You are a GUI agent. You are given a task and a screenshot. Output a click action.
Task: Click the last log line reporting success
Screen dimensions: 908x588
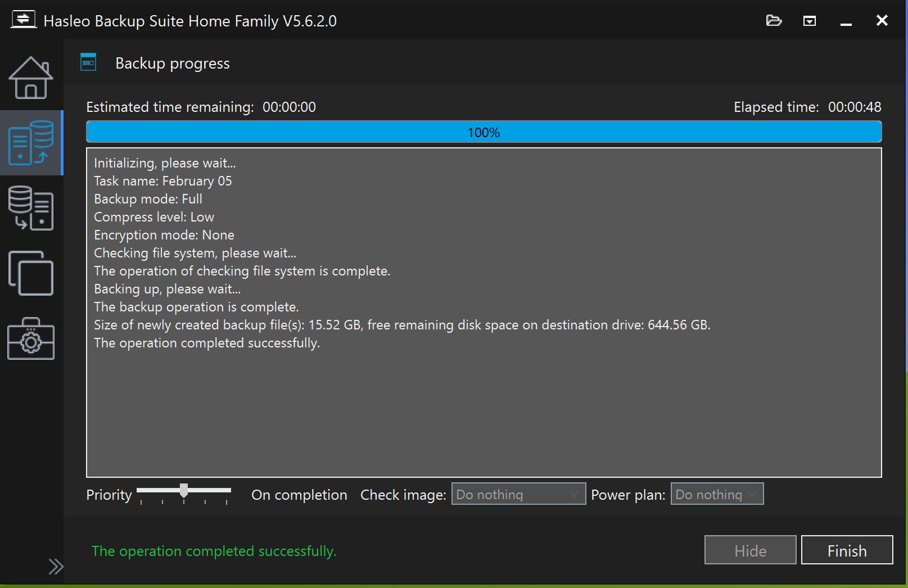(x=207, y=343)
